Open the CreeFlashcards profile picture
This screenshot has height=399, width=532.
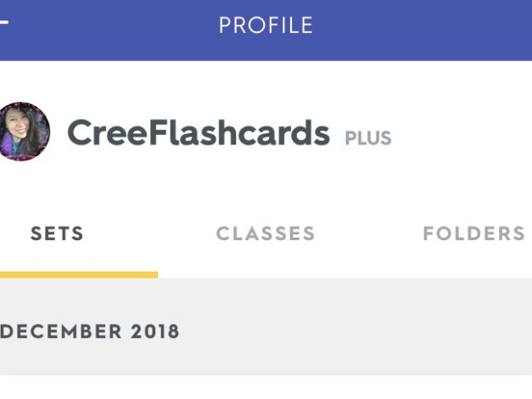(24, 132)
